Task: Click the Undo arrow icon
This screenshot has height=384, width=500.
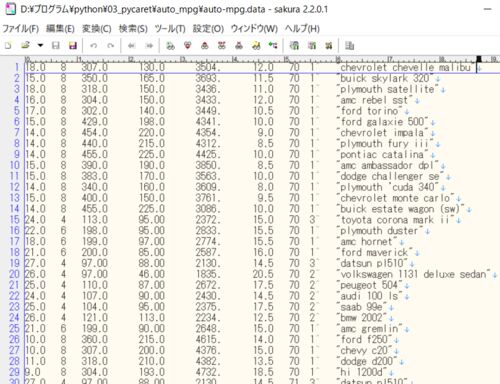Action: pos(94,46)
